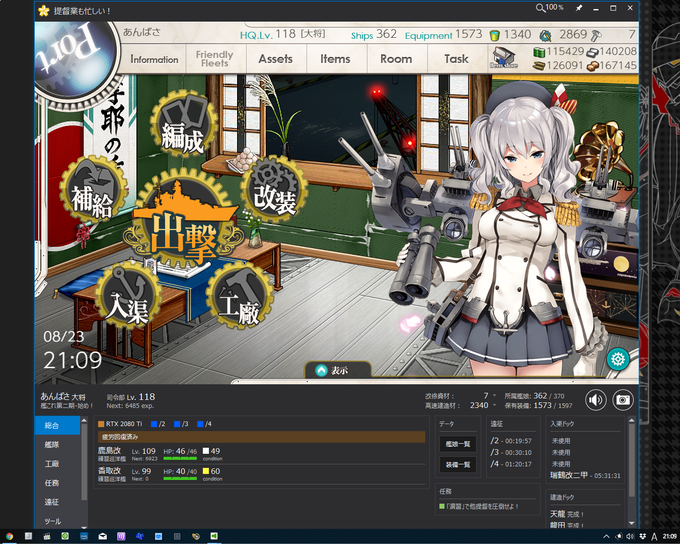Click the fuel resource icon

(539, 52)
